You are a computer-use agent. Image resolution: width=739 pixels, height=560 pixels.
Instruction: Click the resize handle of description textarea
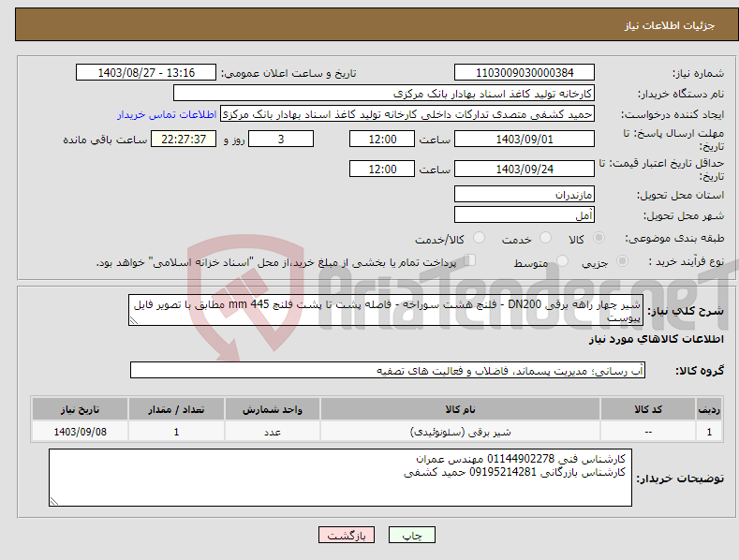click(133, 321)
